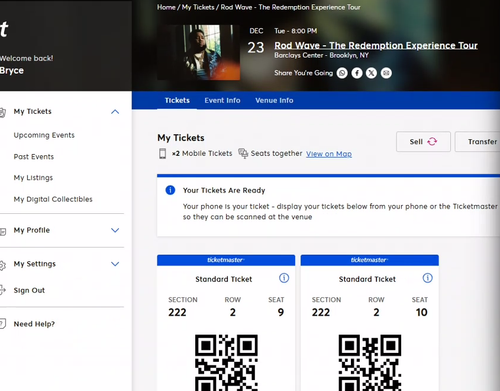The width and height of the screenshot is (500, 391).
Task: Open Upcoming Events in sidebar
Action: pos(44,135)
